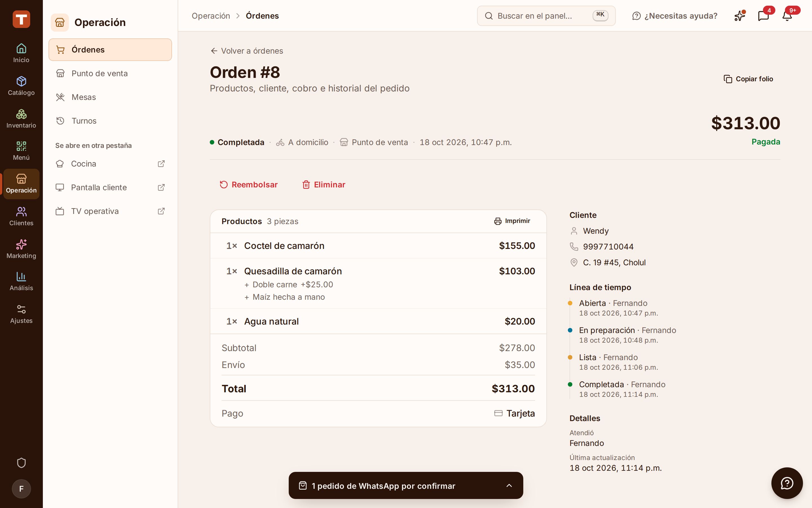Open the Menú QR section
Screen dimensions: 812x508
pos(21,151)
